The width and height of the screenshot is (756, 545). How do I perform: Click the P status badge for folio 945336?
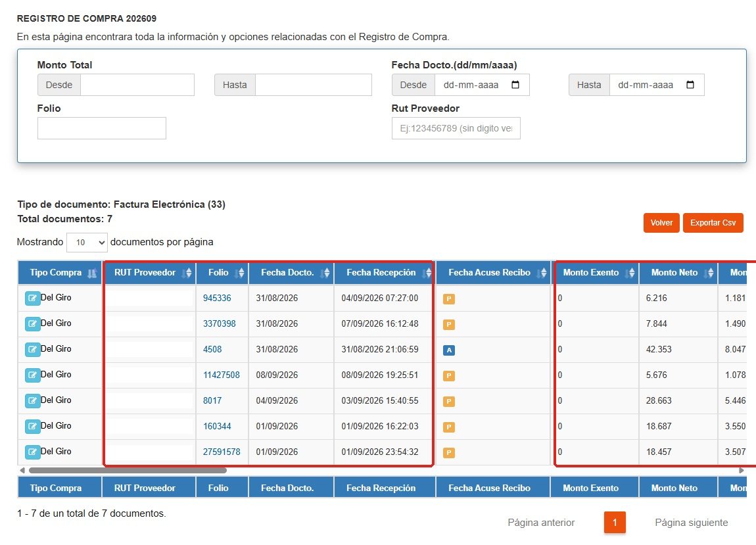(449, 299)
